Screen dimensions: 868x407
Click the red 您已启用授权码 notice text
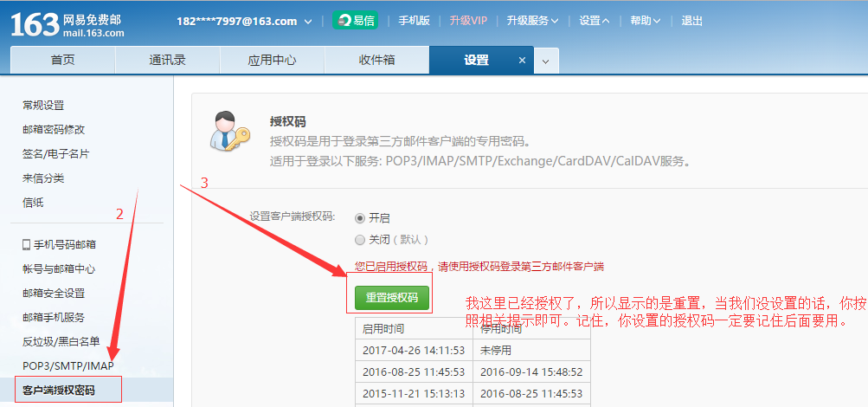(x=479, y=267)
